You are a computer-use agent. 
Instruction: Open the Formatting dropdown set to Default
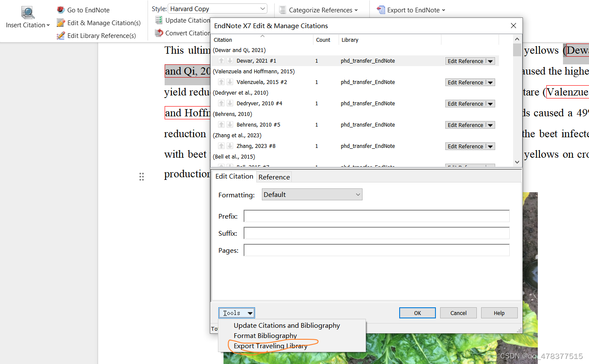coord(312,194)
